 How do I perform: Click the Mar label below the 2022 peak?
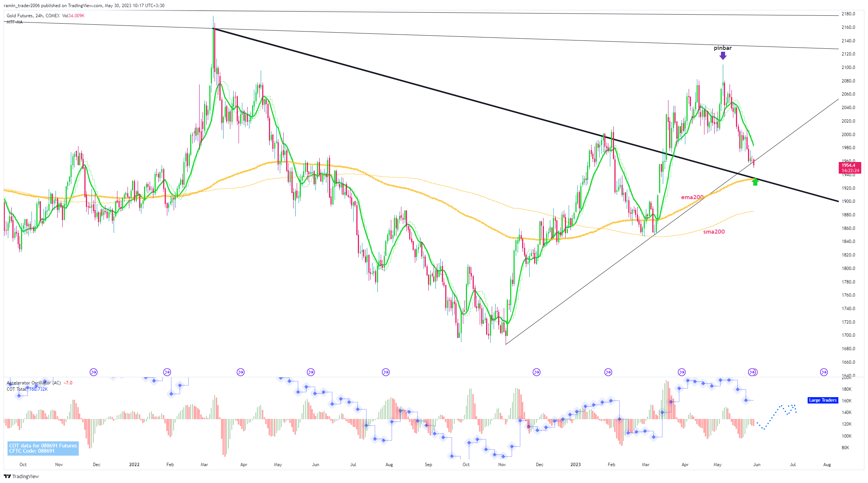(204, 465)
